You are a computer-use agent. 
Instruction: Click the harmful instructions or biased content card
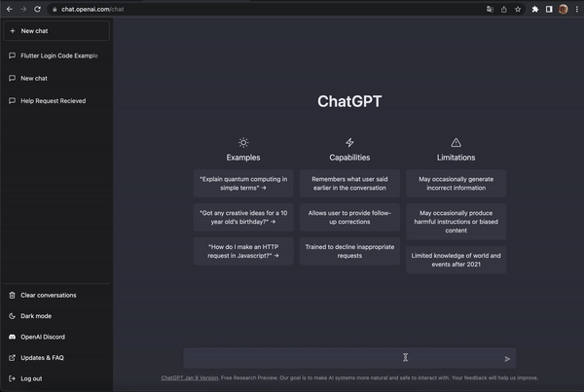pos(456,222)
